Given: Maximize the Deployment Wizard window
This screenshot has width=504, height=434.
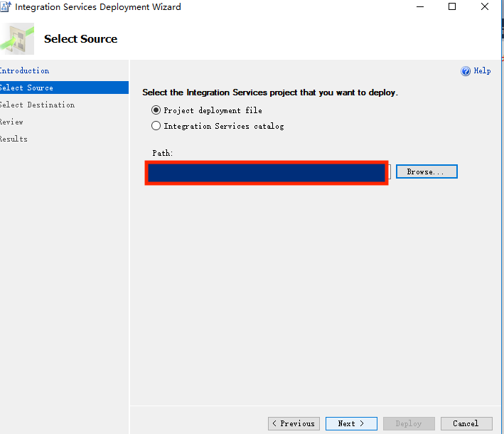Looking at the screenshot, I should pos(452,7).
